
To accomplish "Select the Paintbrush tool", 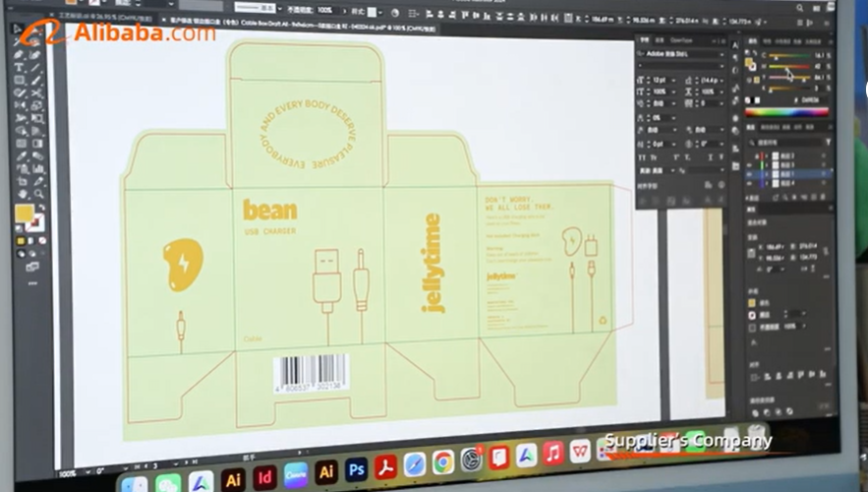I will (x=36, y=80).
